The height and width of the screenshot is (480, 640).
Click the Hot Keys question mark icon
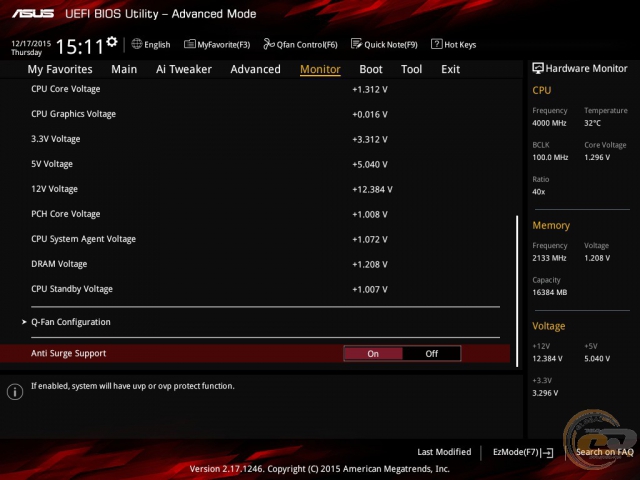pyautogui.click(x=436, y=44)
